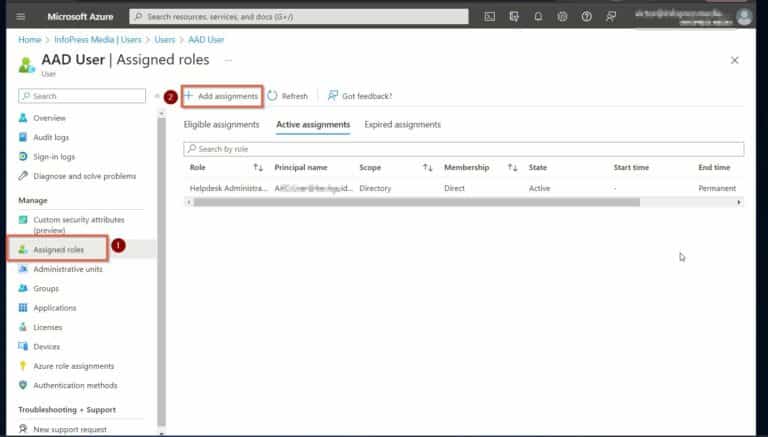Click the Permanent end time cell
The width and height of the screenshot is (768, 437).
[x=717, y=189]
